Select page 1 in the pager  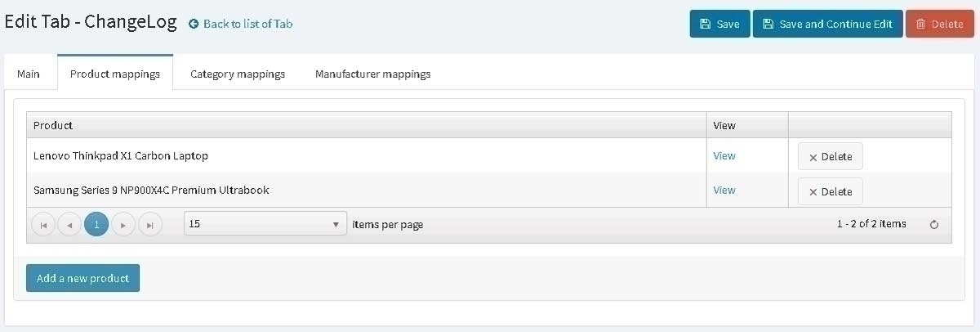tap(96, 224)
